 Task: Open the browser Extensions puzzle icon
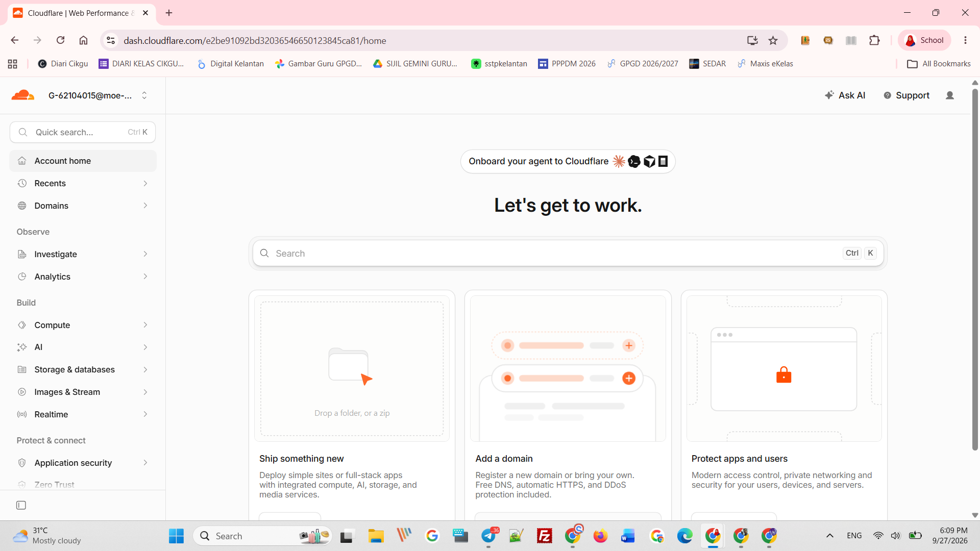tap(874, 40)
